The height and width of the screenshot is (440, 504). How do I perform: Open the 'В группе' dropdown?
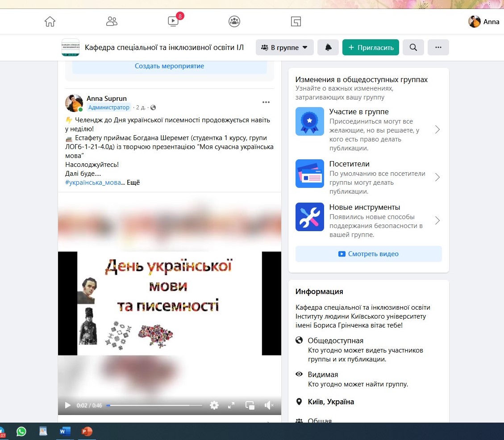coord(284,47)
